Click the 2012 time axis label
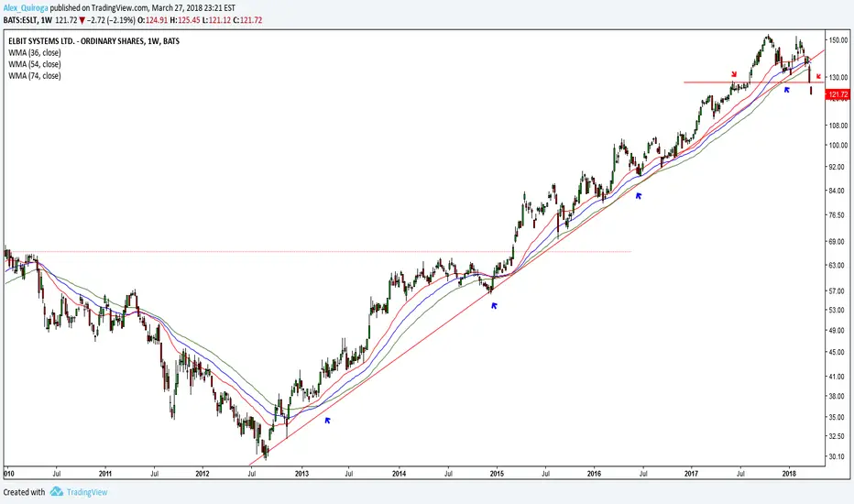The width and height of the screenshot is (854, 504). click(x=203, y=474)
